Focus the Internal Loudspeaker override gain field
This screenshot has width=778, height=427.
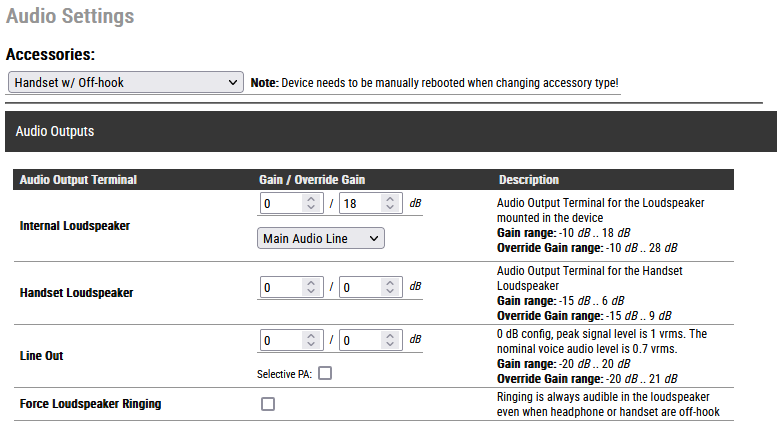pyautogui.click(x=358, y=203)
